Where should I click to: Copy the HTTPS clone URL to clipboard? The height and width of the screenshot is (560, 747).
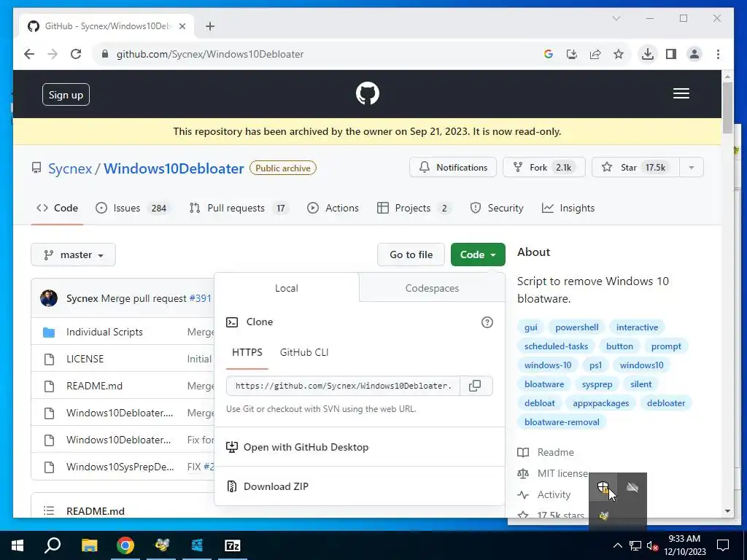coord(475,386)
